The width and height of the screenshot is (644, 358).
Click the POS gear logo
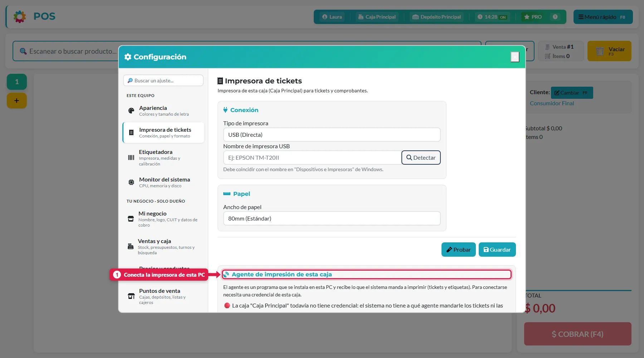[20, 16]
